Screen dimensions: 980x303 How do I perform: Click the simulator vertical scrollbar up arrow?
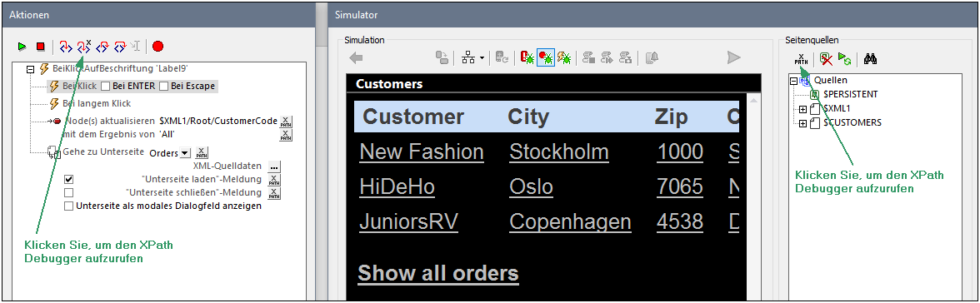pos(752,100)
